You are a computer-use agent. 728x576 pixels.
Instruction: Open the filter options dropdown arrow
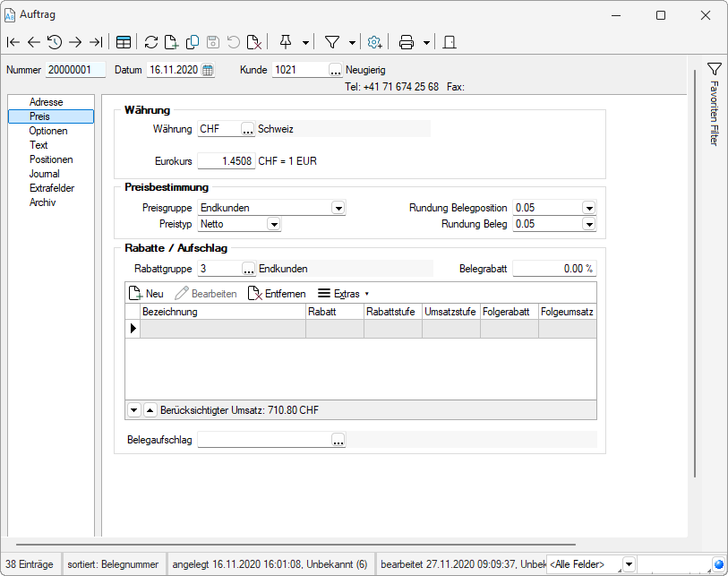(x=352, y=42)
